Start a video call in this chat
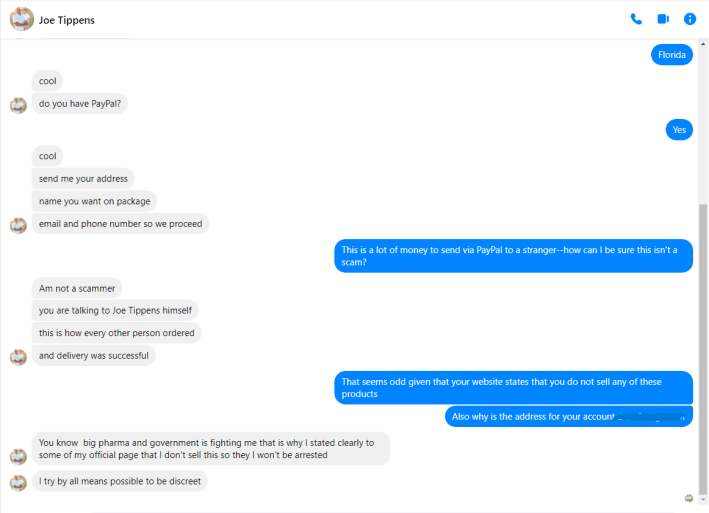709x513 pixels. coord(662,19)
